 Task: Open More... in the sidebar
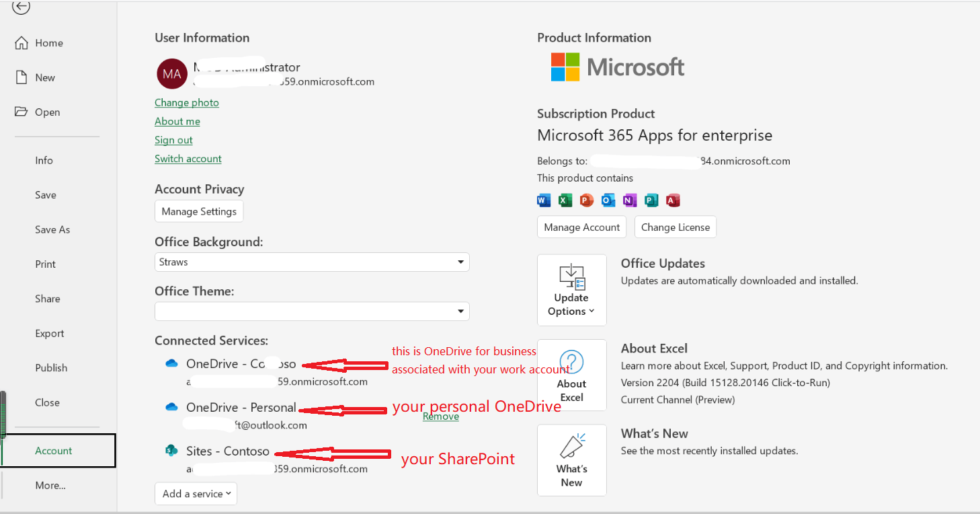pos(50,485)
